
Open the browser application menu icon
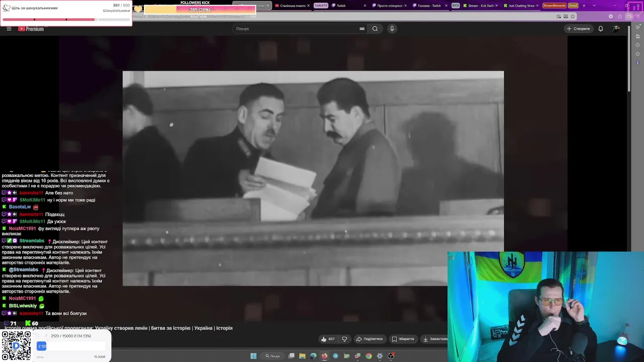[x=637, y=16]
